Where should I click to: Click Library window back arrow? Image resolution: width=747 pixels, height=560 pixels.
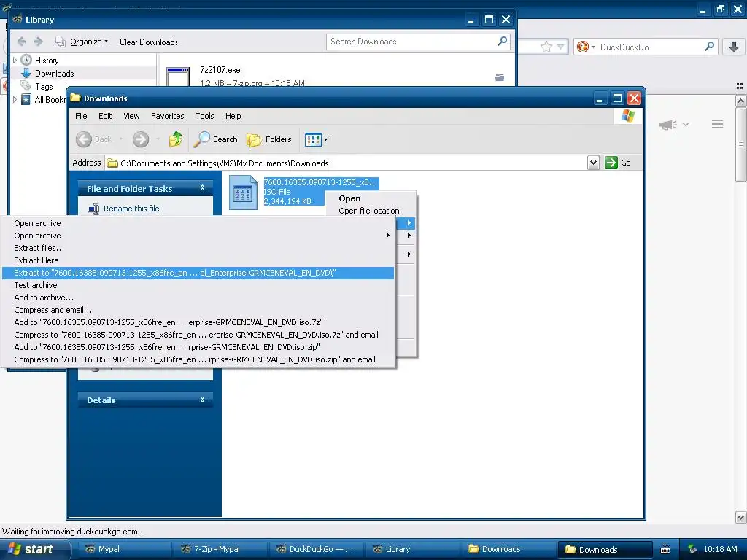pos(21,42)
